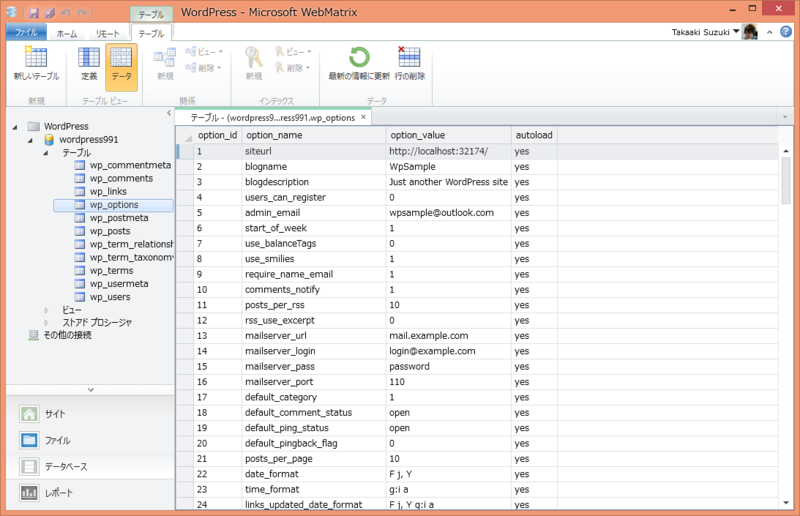Select the Data view button (データ)
The width and height of the screenshot is (800, 516).
pos(121,66)
